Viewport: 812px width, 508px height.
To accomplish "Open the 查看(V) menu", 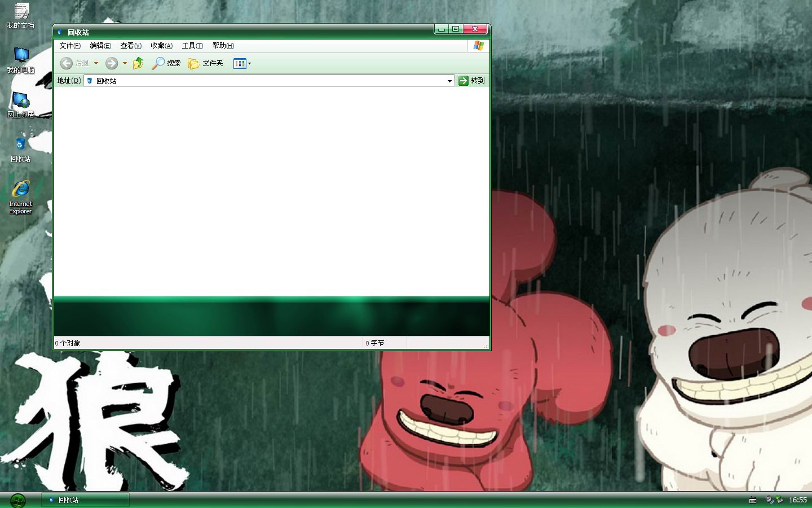I will coord(131,46).
